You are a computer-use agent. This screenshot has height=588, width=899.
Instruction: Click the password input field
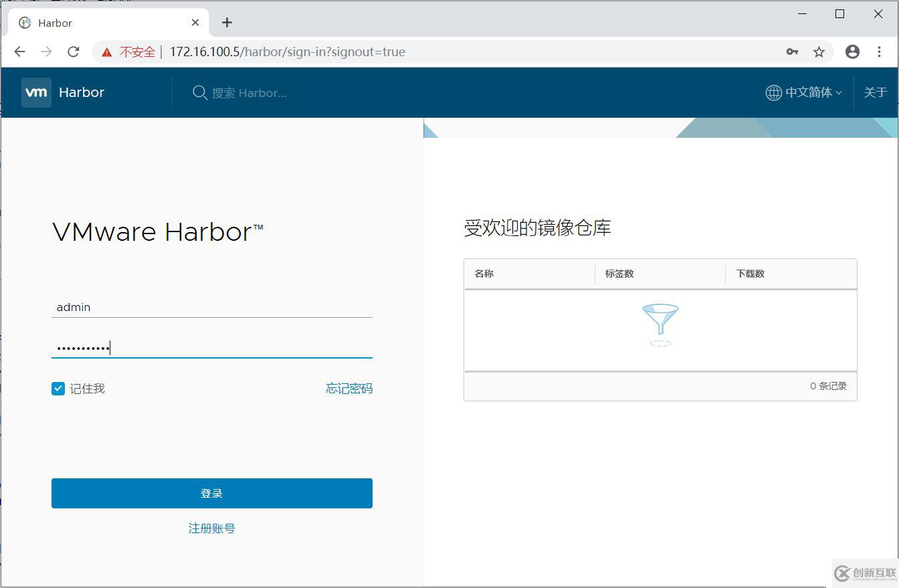tap(212, 348)
